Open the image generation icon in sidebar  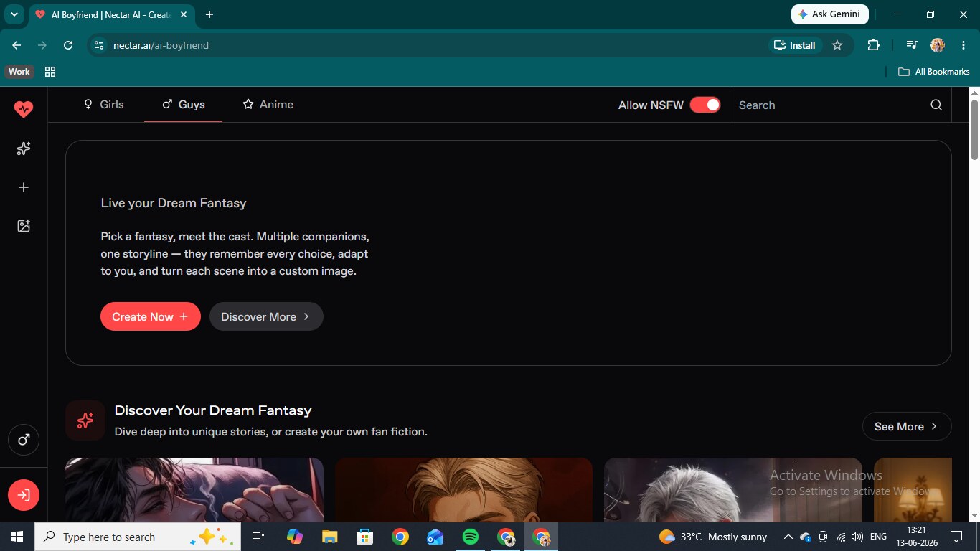pos(24,226)
